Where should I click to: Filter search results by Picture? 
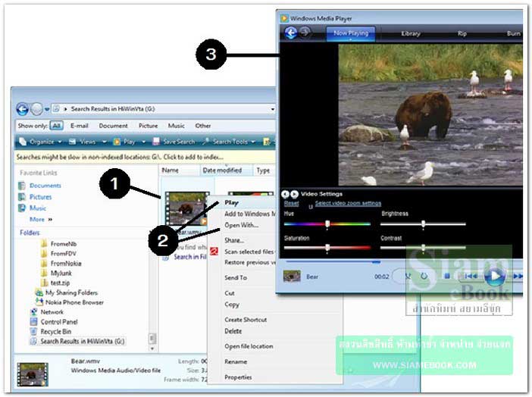149,126
